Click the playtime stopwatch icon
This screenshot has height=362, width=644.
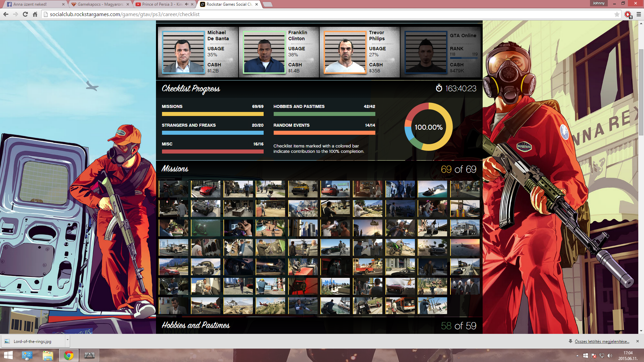(x=439, y=88)
